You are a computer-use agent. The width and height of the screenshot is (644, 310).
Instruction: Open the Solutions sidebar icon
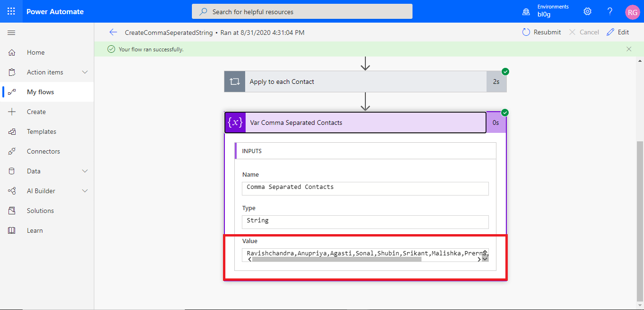(12, 210)
